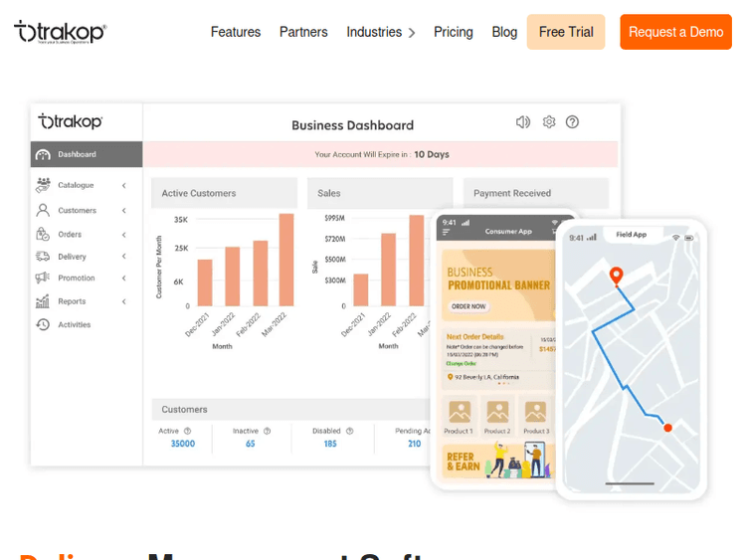Expand the Reports chevron arrow
Screen dimensions: 746x560
pyautogui.click(x=124, y=301)
